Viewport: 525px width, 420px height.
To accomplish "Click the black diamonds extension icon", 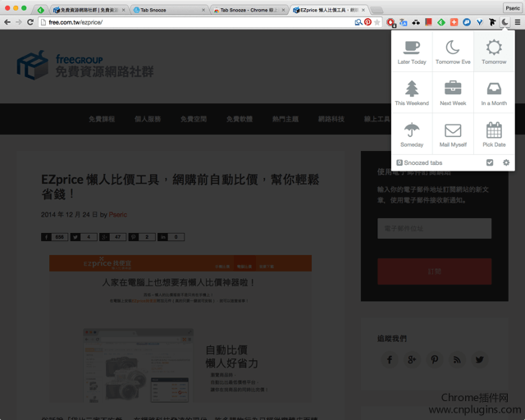I will click(416, 22).
